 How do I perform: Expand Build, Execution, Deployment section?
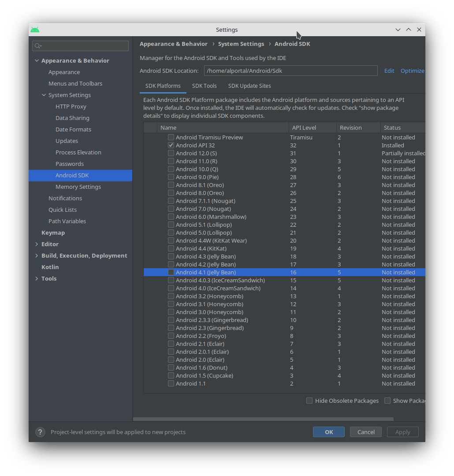tap(37, 255)
